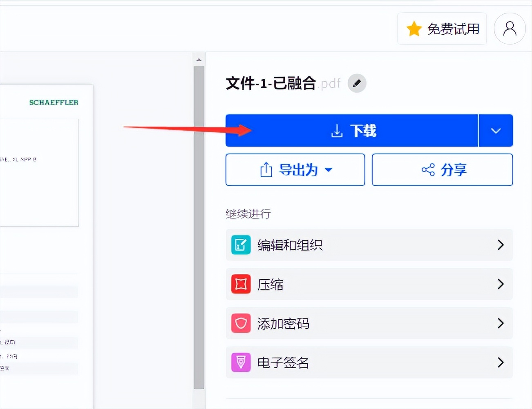Download the merged PDF with 下载
This screenshot has height=409, width=532.
click(x=352, y=131)
